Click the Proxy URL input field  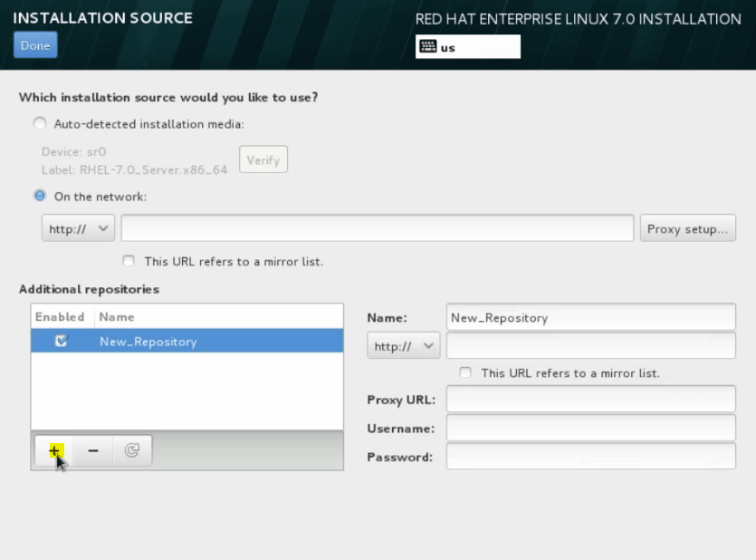tap(590, 400)
